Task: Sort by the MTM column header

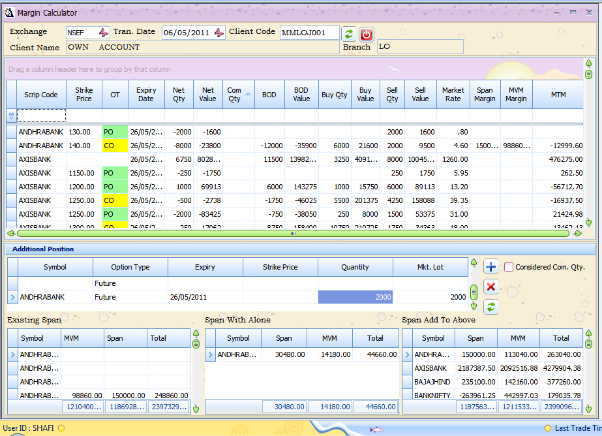Action: (557, 95)
